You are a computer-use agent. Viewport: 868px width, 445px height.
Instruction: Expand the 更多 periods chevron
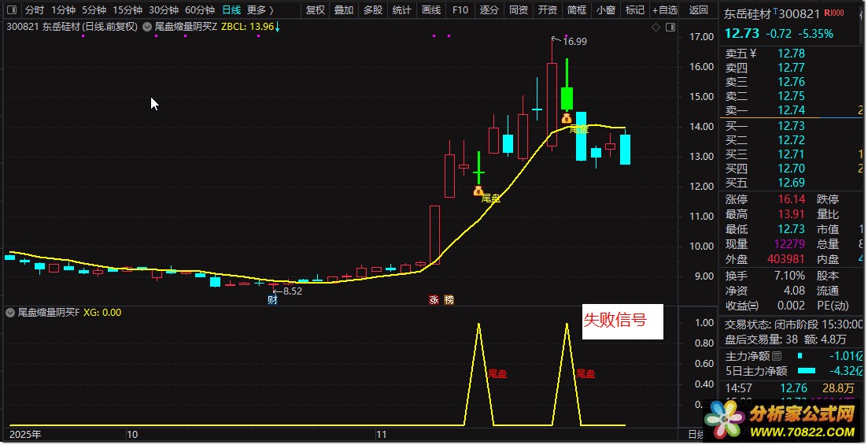(271, 10)
